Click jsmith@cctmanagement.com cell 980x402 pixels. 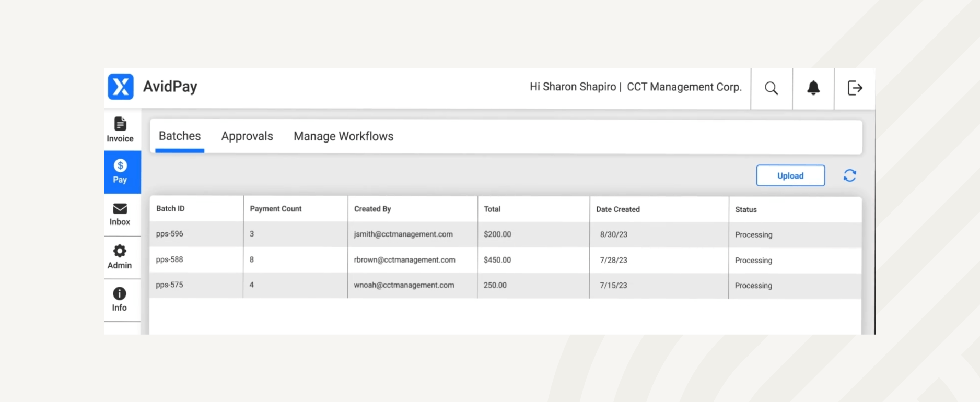point(403,234)
